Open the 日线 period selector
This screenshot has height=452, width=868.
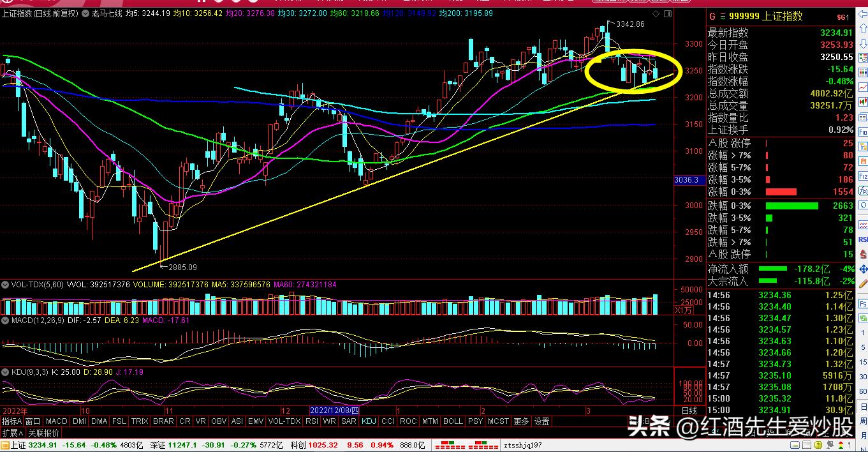(689, 411)
